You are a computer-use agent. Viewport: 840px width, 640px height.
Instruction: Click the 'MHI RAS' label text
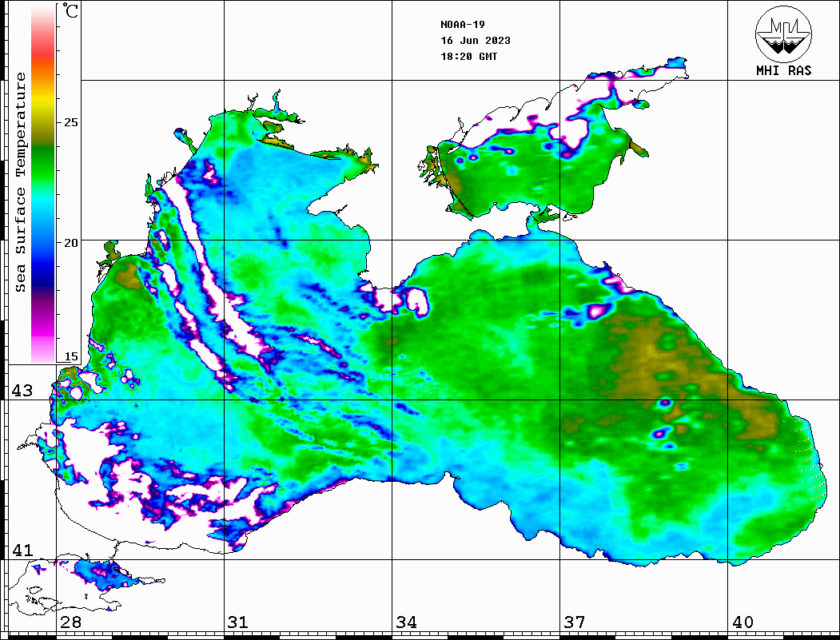click(784, 70)
